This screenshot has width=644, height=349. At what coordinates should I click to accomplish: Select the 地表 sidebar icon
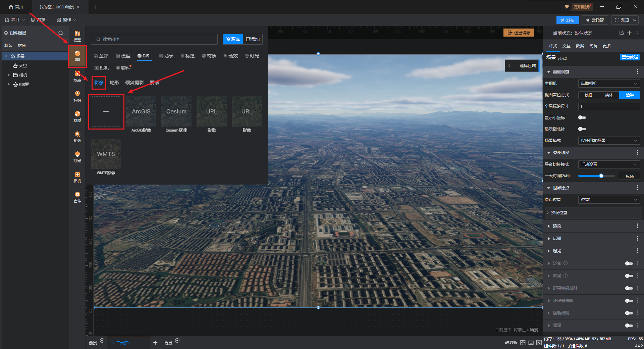[x=77, y=76]
